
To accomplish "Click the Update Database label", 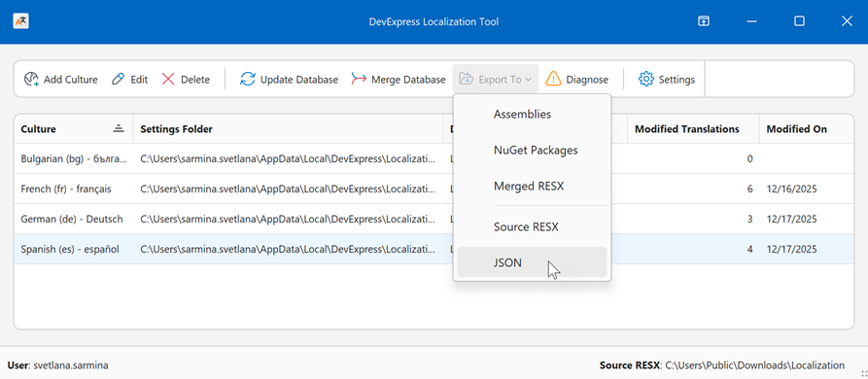I will [299, 80].
